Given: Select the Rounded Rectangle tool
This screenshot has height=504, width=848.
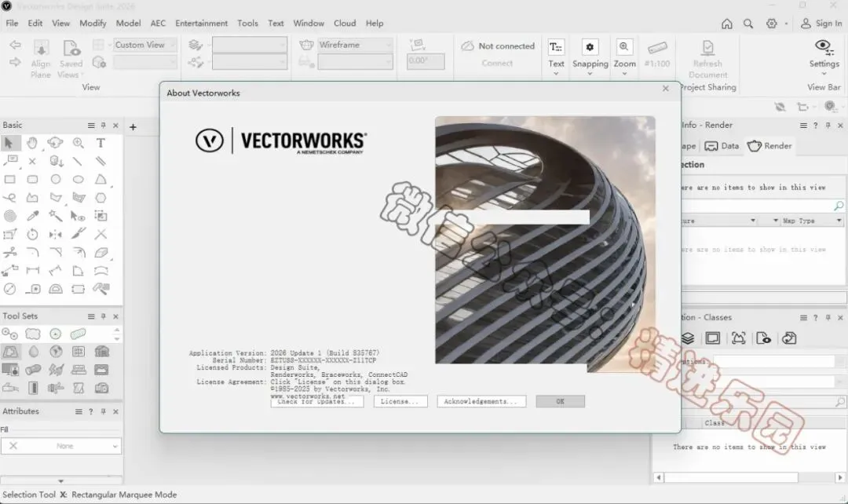Looking at the screenshot, I should pos(32,180).
